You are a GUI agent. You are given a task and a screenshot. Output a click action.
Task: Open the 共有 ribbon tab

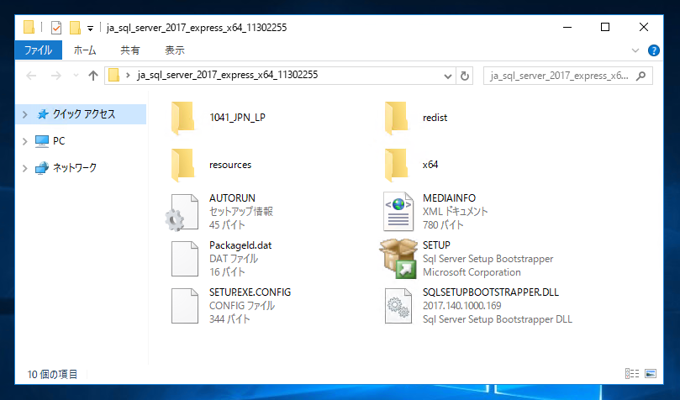pyautogui.click(x=130, y=50)
